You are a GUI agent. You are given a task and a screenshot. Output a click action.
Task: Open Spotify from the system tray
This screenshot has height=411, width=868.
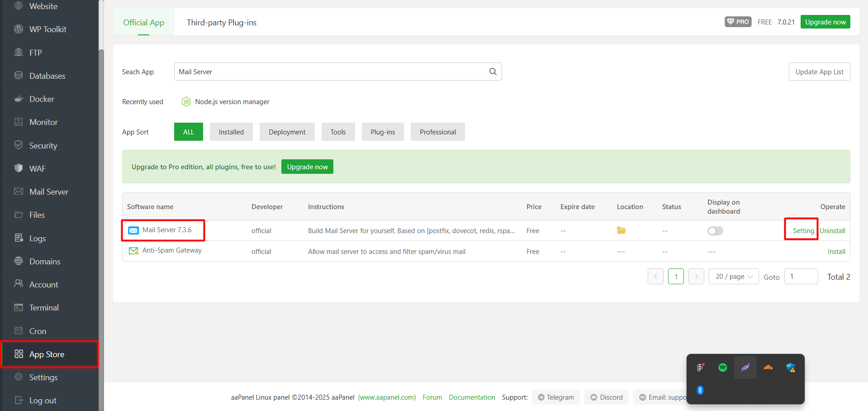(x=722, y=368)
